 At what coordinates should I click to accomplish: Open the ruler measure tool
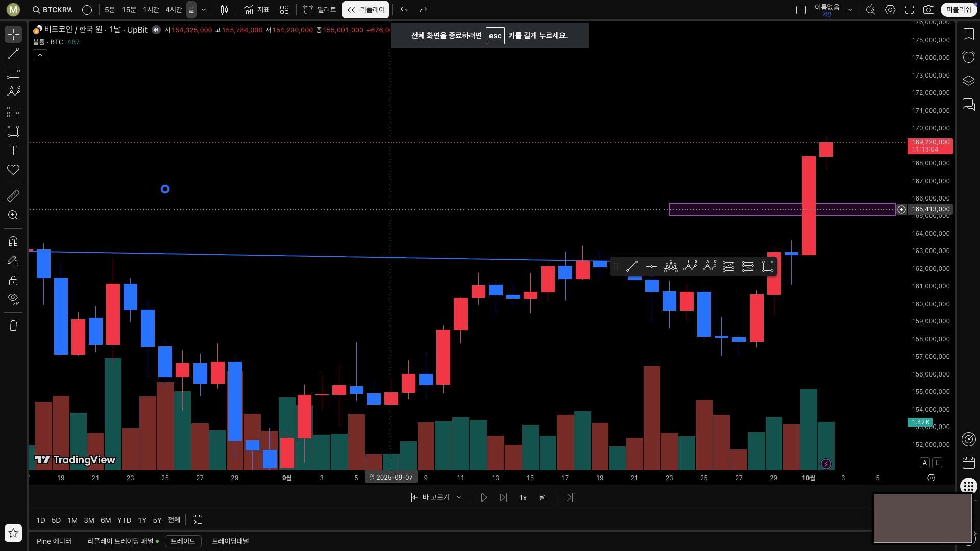(13, 196)
